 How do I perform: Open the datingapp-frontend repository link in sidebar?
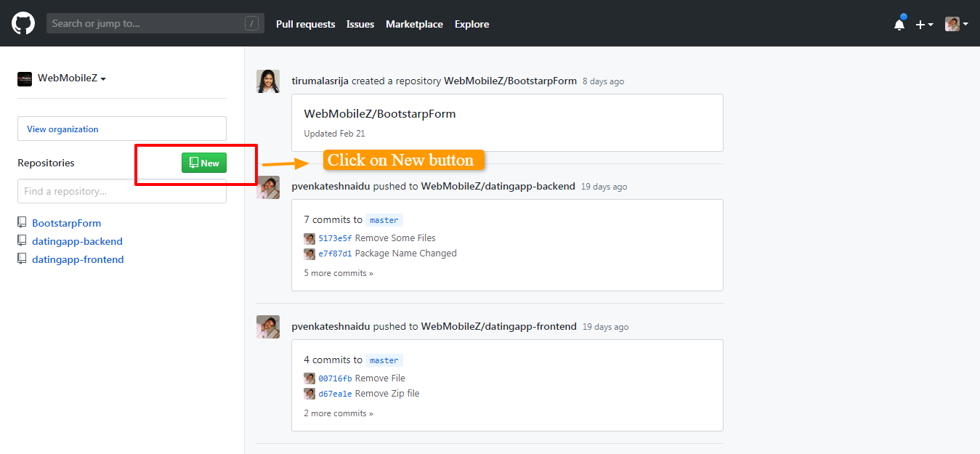click(x=78, y=259)
